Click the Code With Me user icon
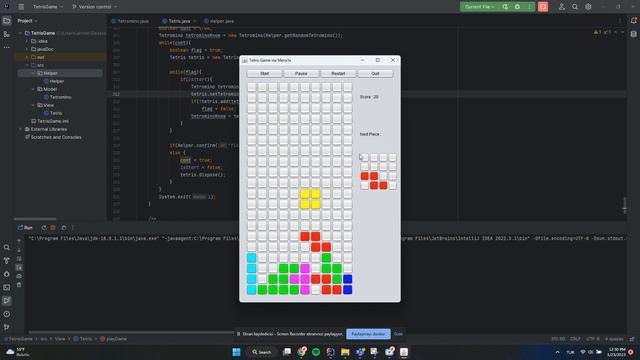The image size is (640, 360). click(x=562, y=7)
